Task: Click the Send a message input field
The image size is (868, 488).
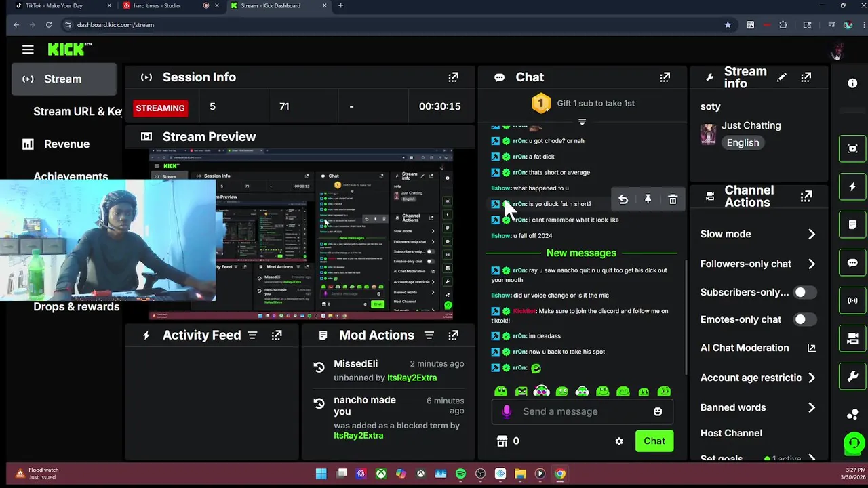Action: pyautogui.click(x=582, y=411)
